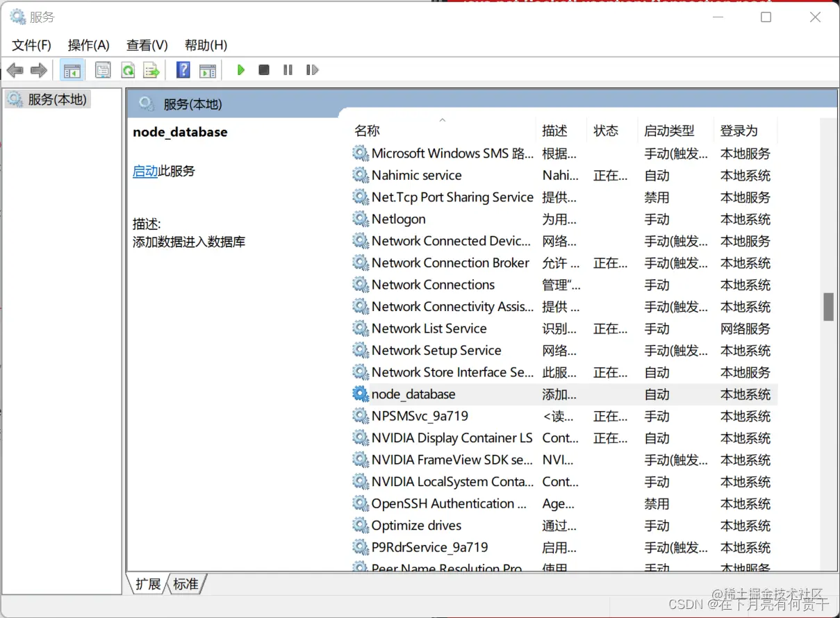Select NVIDIA FrameView SDK service row
Image resolution: width=840 pixels, height=618 pixels.
click(x=564, y=460)
